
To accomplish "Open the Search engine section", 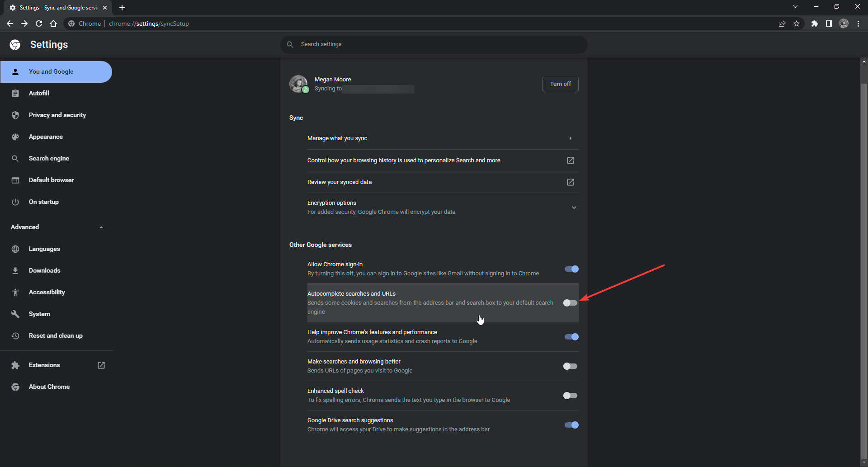I will tap(56, 158).
